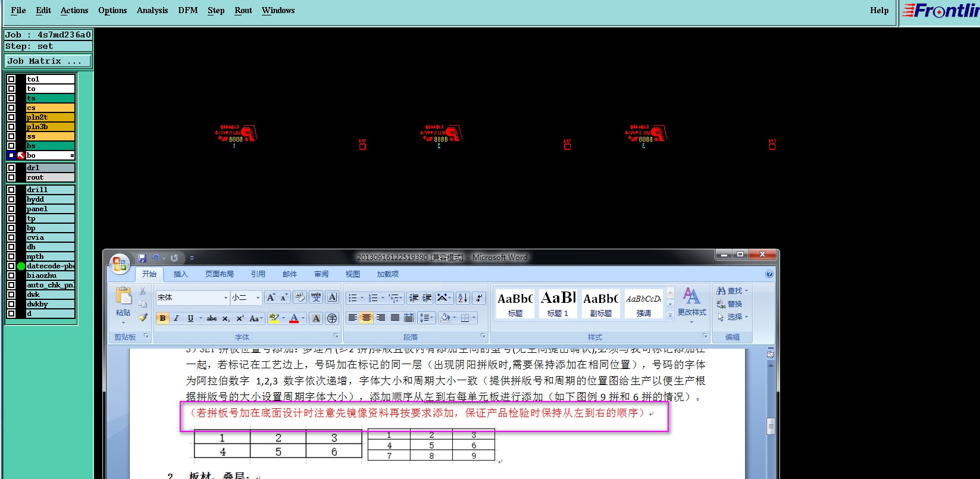This screenshot has width=980, height=479.
Task: Expand the styles gallery more arrow
Action: click(670, 316)
